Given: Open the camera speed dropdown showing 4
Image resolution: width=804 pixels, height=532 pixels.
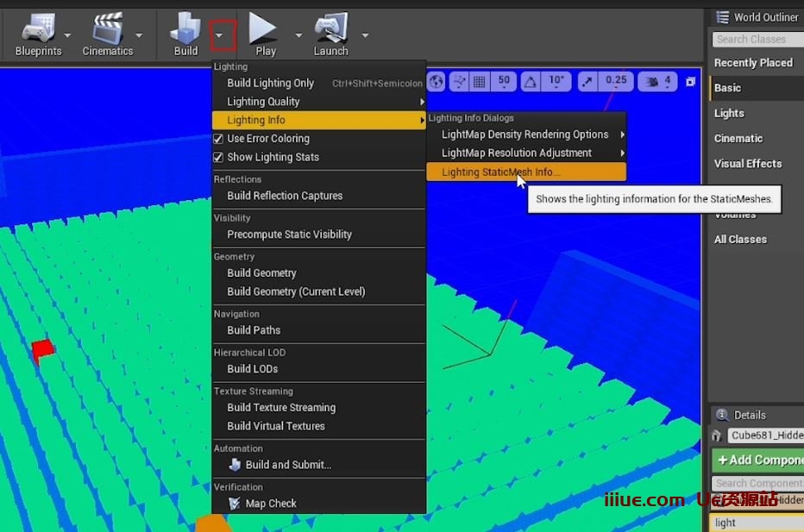Looking at the screenshot, I should [x=658, y=82].
